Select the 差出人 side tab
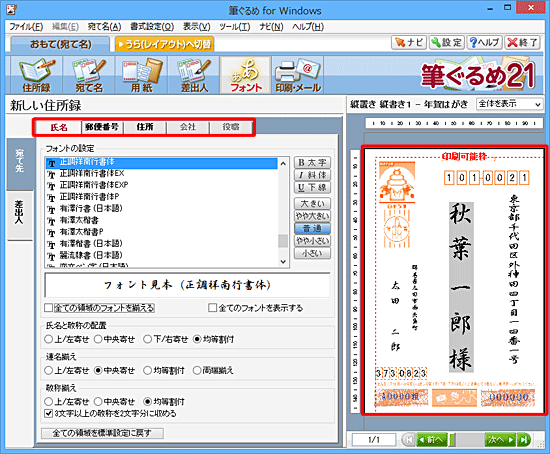The width and height of the screenshot is (550, 454). [20, 215]
